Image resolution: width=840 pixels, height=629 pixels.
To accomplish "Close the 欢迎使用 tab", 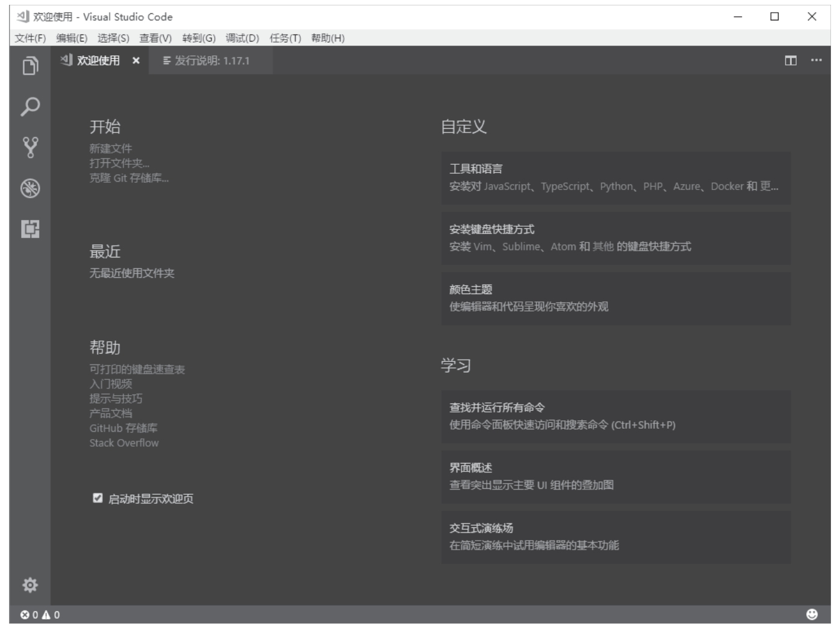I will point(136,61).
